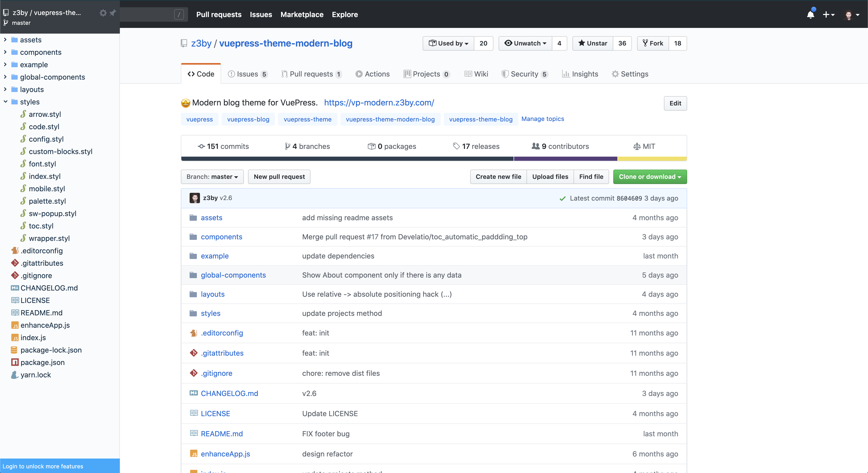Expand the components folder in sidebar
This screenshot has width=868, height=473.
[5, 52]
